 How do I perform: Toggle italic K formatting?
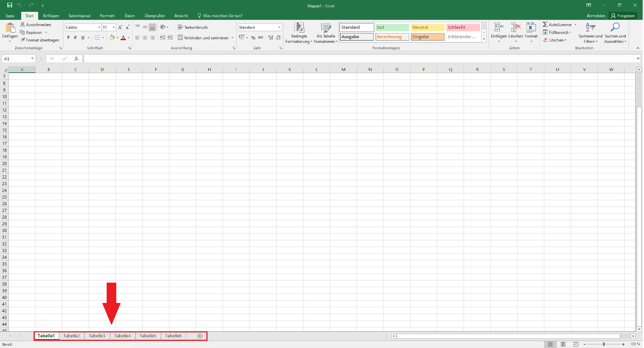75,37
